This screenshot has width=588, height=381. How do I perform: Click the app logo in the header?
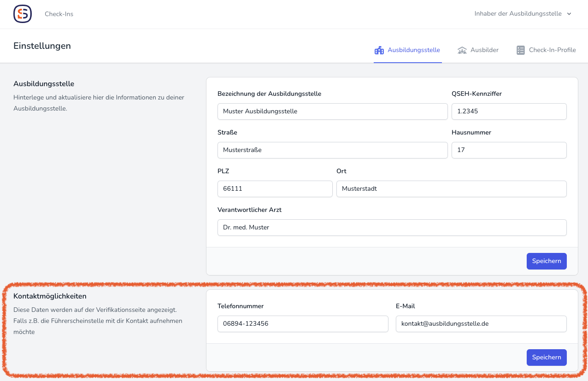pos(23,14)
